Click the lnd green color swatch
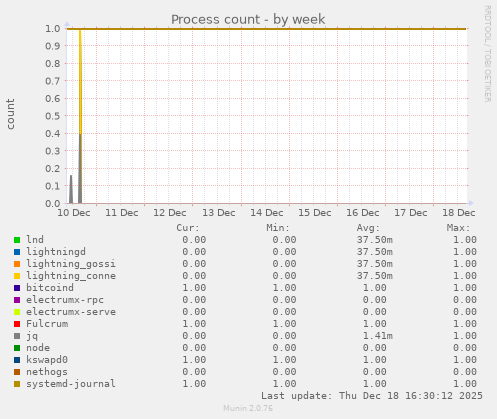Image resolution: width=497 pixels, height=419 pixels. (17, 240)
